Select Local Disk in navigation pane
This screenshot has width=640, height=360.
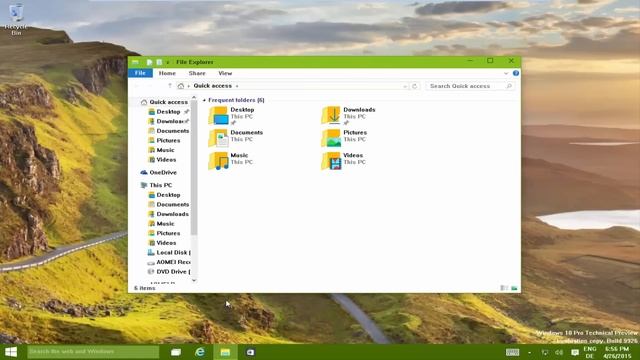click(x=169, y=253)
